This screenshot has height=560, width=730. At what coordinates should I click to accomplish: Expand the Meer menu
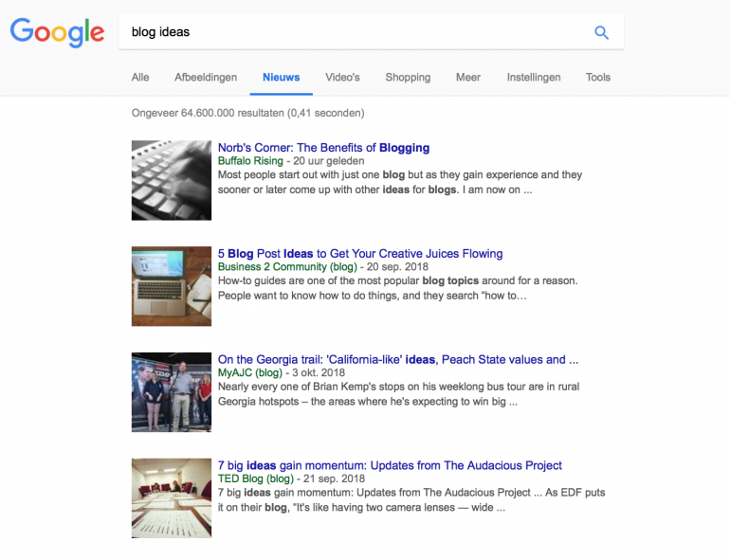pos(468,78)
